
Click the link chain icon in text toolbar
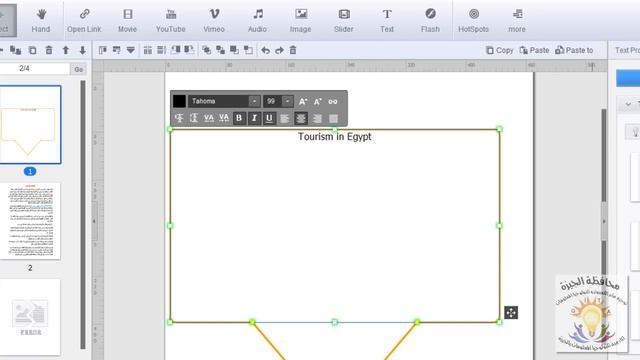pos(333,102)
